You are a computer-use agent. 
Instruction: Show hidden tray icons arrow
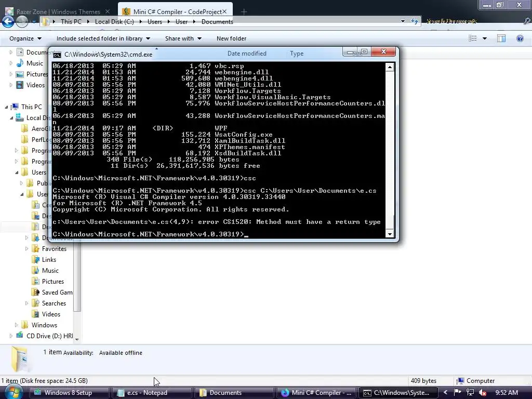[x=445, y=392]
